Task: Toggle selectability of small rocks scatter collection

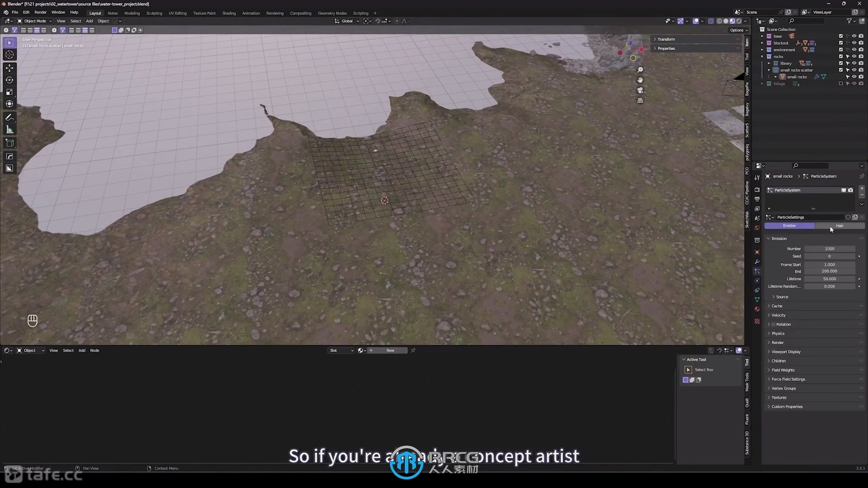Action: (x=848, y=70)
